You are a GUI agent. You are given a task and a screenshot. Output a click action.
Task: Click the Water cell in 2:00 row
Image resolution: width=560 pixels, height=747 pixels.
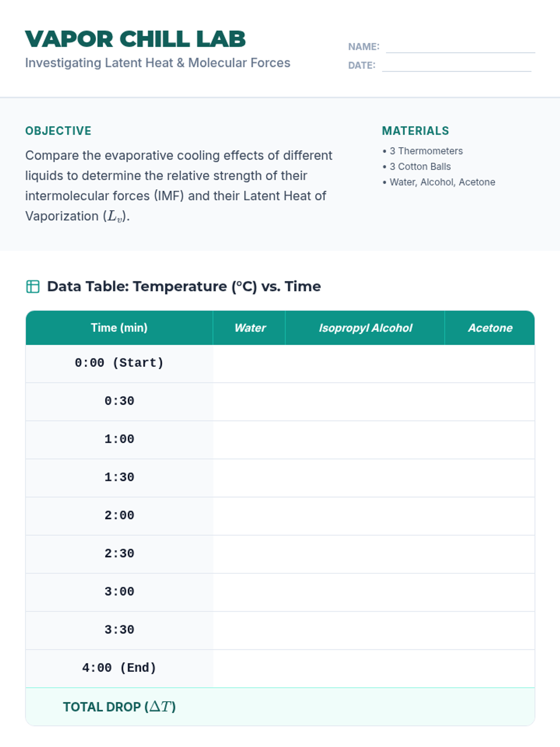click(249, 516)
